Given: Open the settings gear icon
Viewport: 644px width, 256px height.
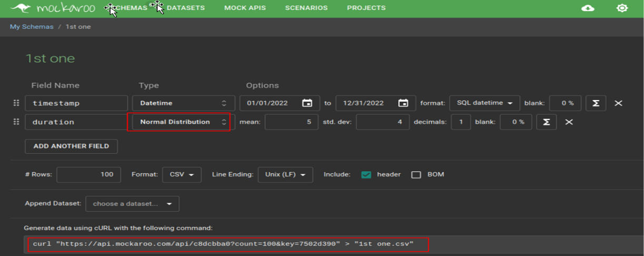Looking at the screenshot, I should tap(622, 8).
